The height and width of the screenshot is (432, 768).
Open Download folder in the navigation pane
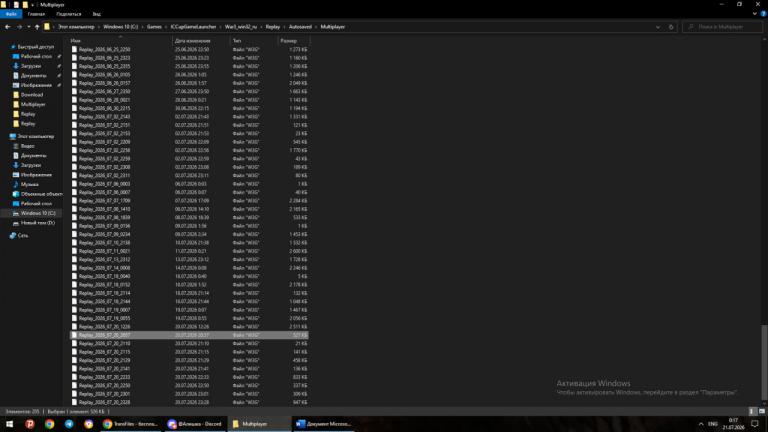[32, 95]
